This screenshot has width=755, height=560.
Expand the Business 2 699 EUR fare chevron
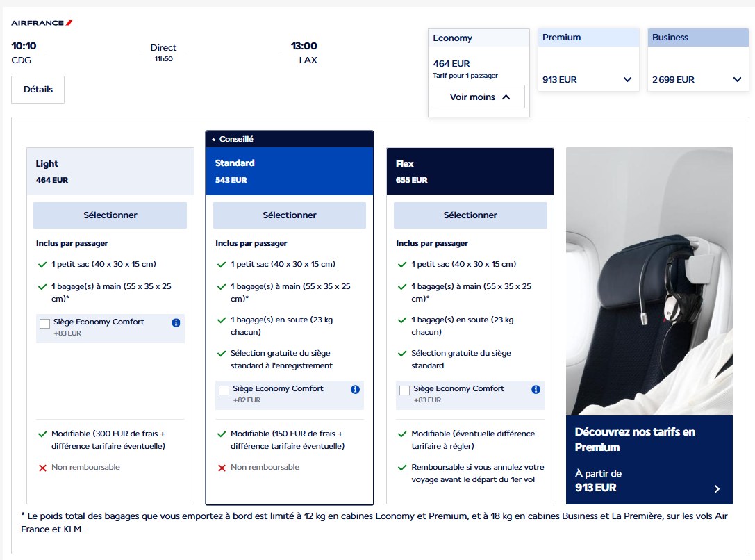tap(737, 79)
